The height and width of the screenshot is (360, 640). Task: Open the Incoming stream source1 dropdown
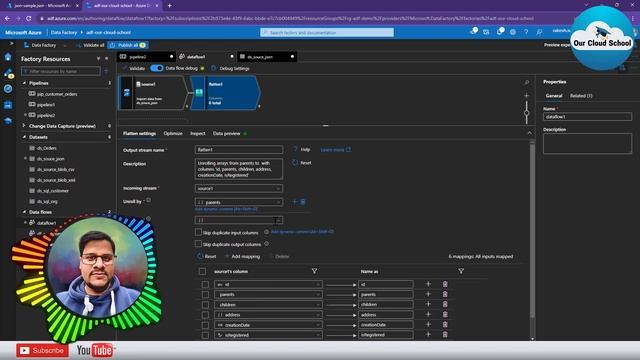[239, 189]
